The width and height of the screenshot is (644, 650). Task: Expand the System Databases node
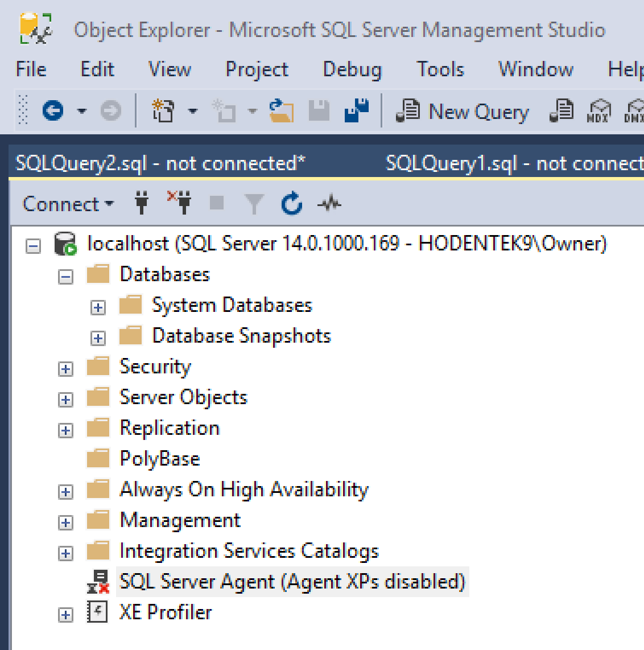[x=98, y=307]
